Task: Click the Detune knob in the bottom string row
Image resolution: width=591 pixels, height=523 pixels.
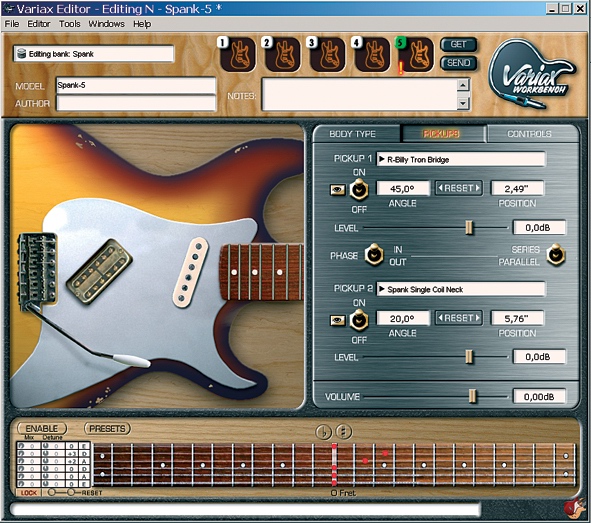Action: pyautogui.click(x=46, y=483)
